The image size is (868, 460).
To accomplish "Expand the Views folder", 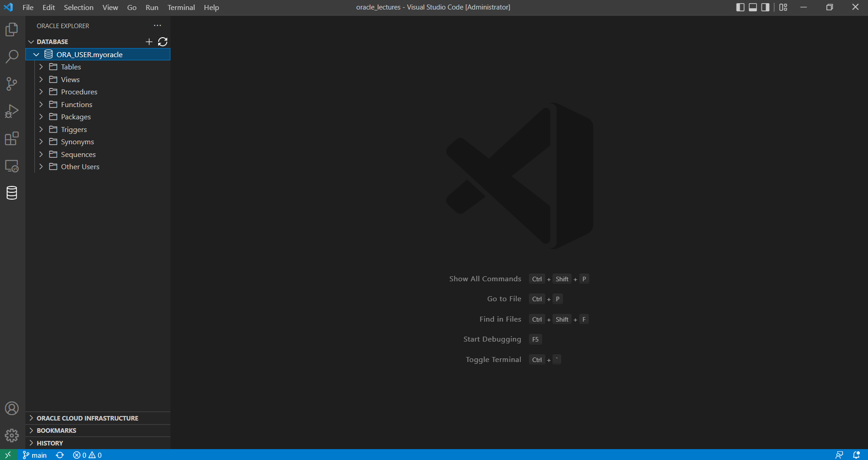I will 41,79.
